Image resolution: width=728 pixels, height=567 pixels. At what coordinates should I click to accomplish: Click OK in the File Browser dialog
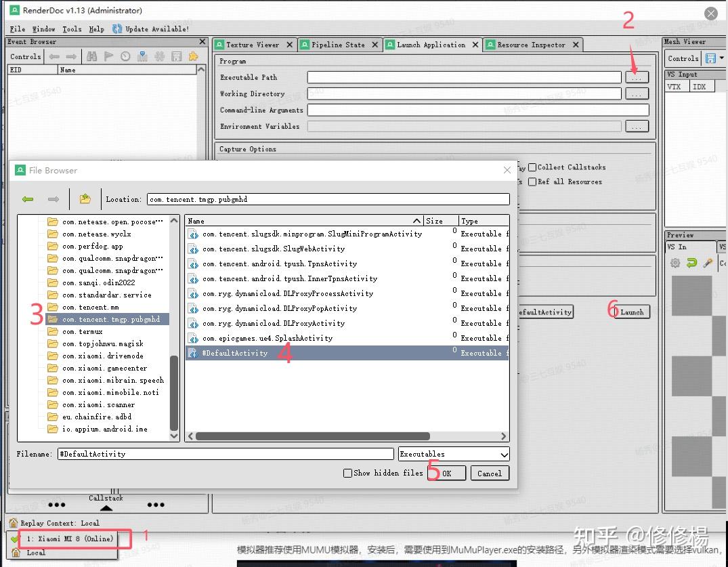[x=446, y=473]
